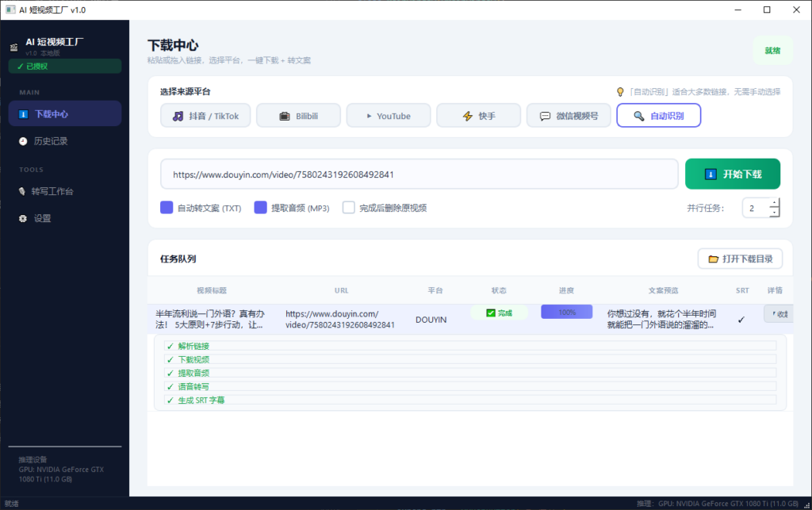Click the 设置 gear icon in sidebar
The height and width of the screenshot is (510, 812).
coord(23,218)
